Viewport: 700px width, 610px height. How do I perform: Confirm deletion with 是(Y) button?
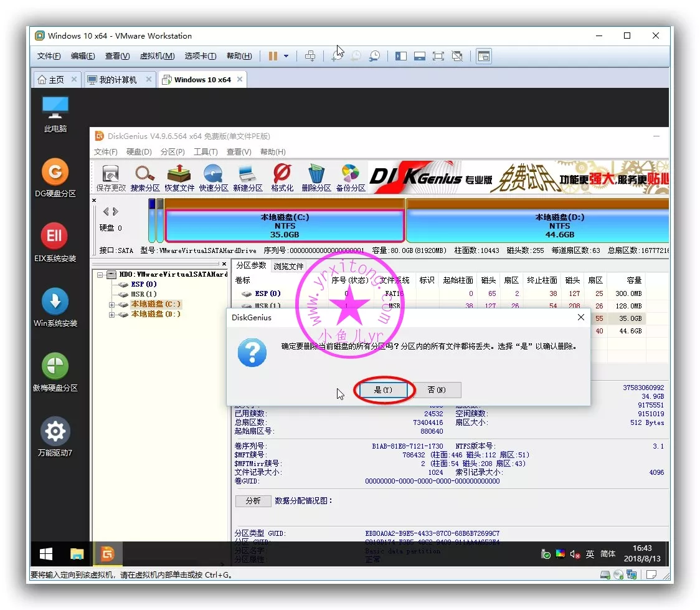[383, 390]
